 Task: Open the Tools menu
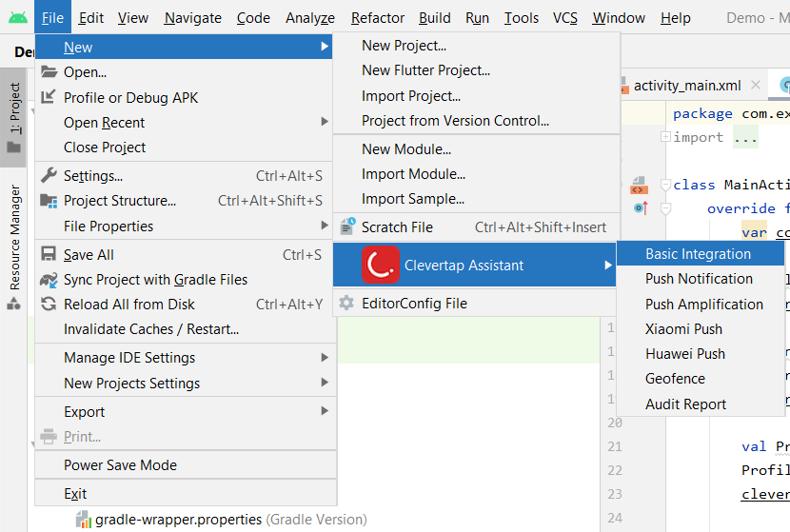click(x=522, y=18)
